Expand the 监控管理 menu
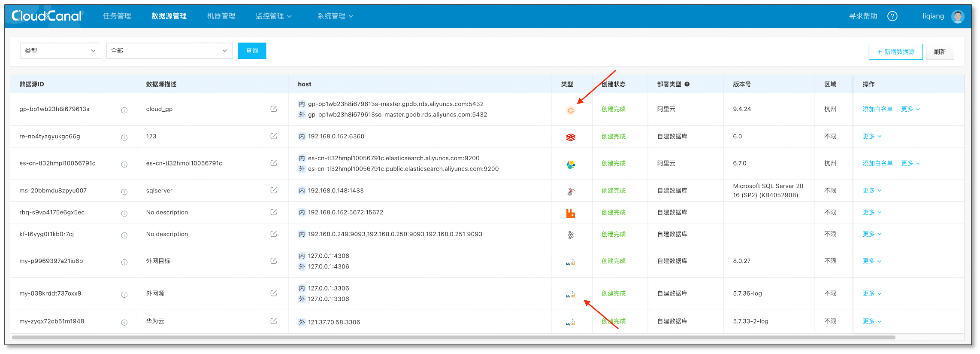 pyautogui.click(x=273, y=16)
